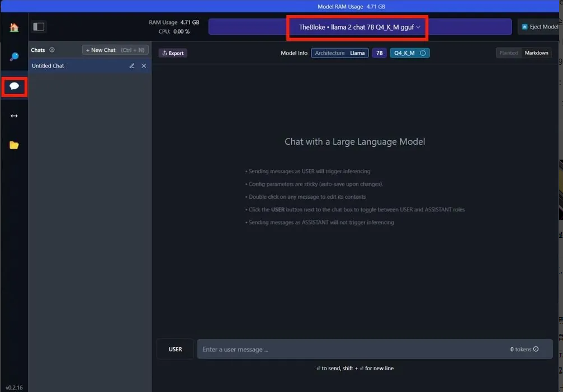Viewport: 563px width, 392px height.
Task: Eject the loaded model
Action: [540, 27]
